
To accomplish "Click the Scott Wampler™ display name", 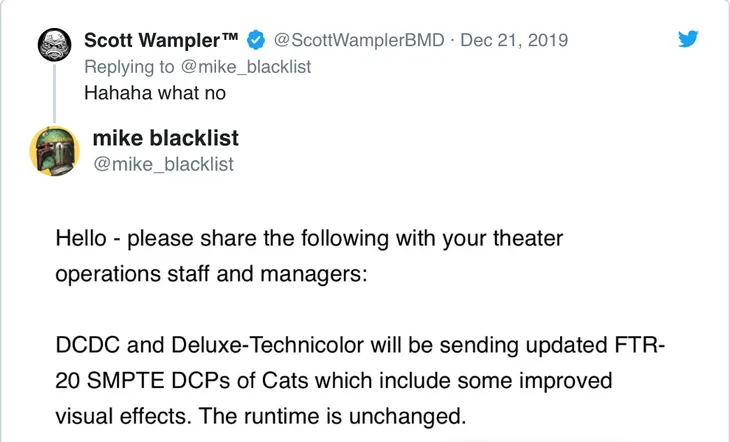I will 161,40.
